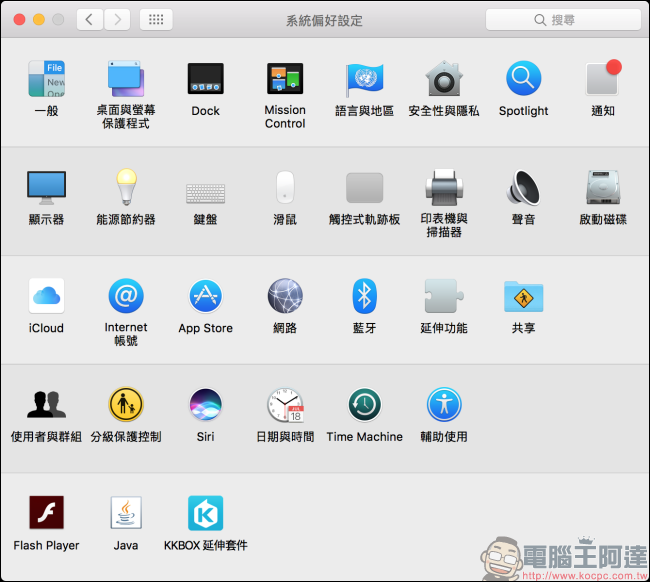Open the 鍵盤 keyboard preferences
The height and width of the screenshot is (582, 650).
(205, 190)
